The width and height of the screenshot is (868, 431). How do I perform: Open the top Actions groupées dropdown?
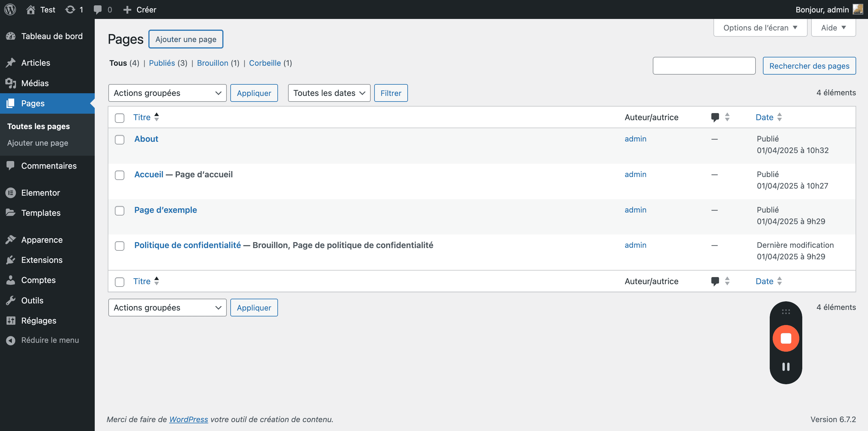(168, 93)
